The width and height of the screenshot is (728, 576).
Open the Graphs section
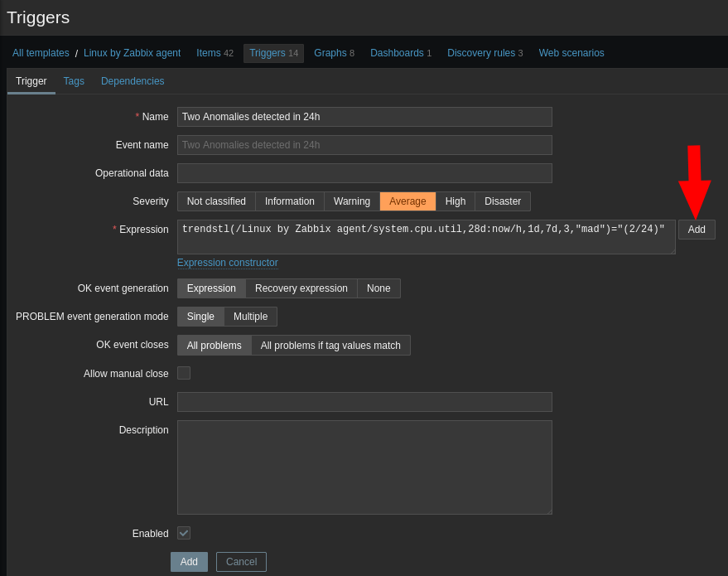328,52
